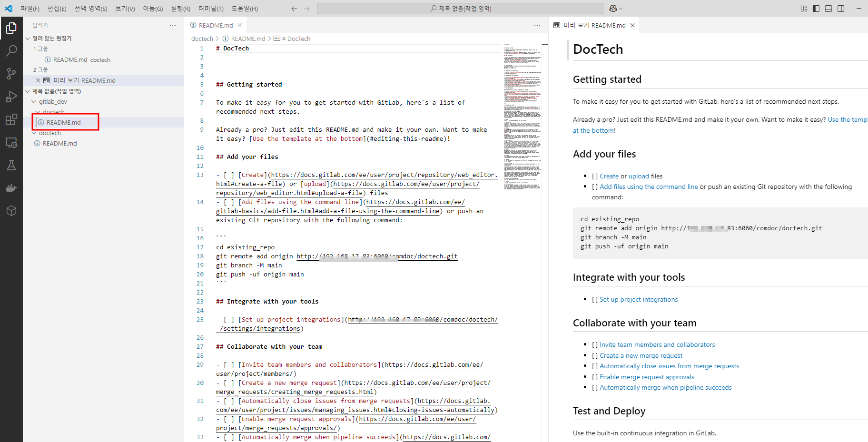Select README.md doctech in open editors
868x442 pixels.
[103, 60]
